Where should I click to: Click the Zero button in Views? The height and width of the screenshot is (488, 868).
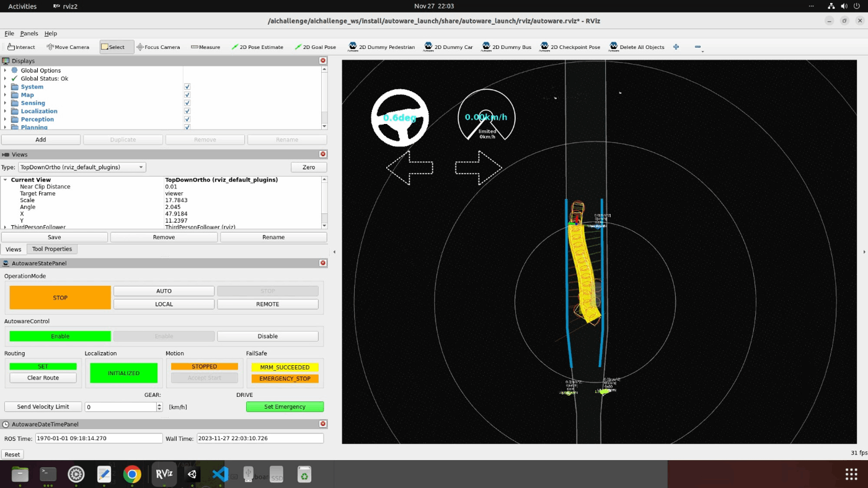pyautogui.click(x=309, y=167)
